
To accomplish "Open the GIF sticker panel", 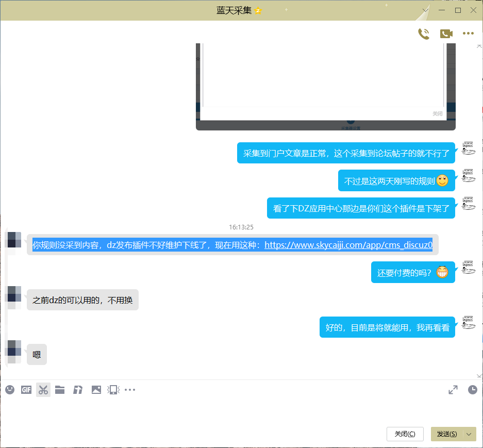I will [x=26, y=390].
